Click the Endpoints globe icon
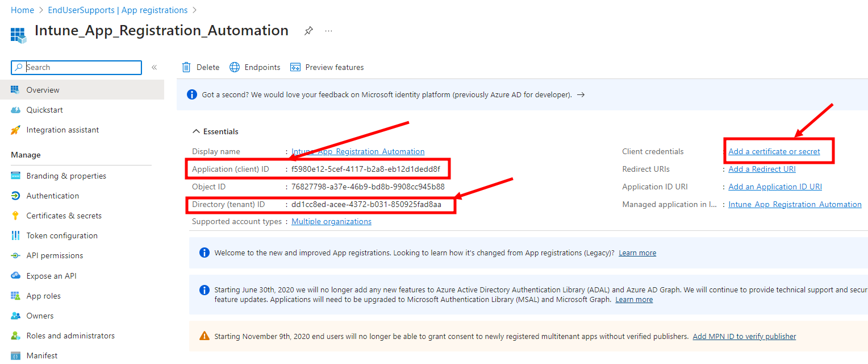This screenshot has width=868, height=364. point(235,67)
